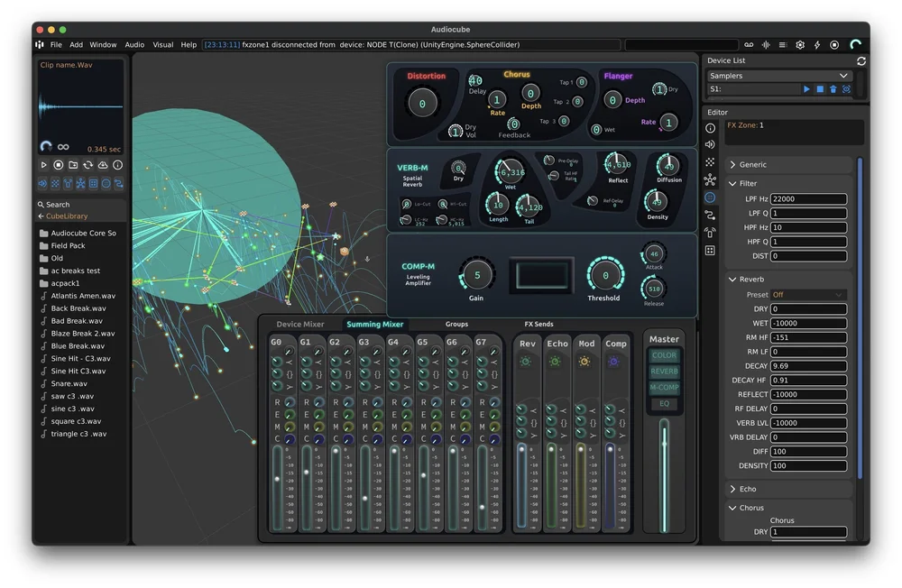The height and width of the screenshot is (588, 902).
Task: Click the blue transmitter device icon
Action: [x=68, y=184]
